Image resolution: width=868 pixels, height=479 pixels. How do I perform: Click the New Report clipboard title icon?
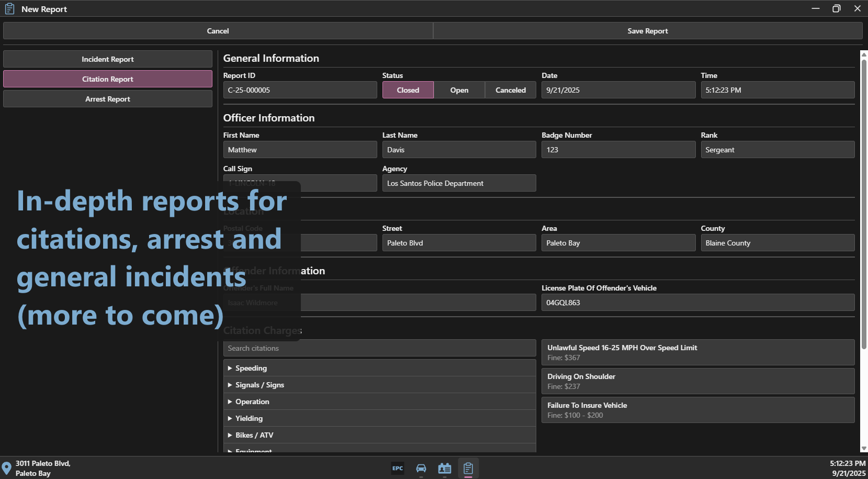click(x=9, y=9)
